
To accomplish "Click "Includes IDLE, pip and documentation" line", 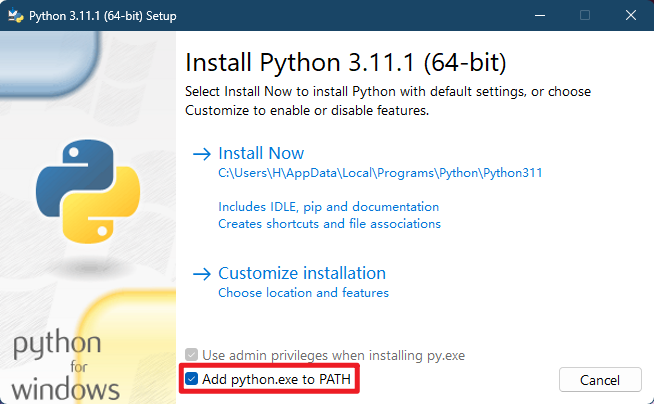I will pos(328,207).
